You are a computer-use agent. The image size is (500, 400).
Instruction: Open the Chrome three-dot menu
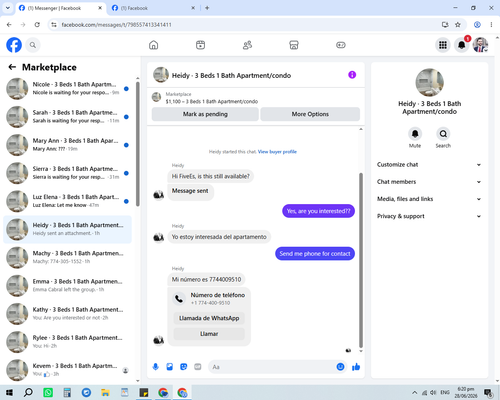[x=491, y=25]
